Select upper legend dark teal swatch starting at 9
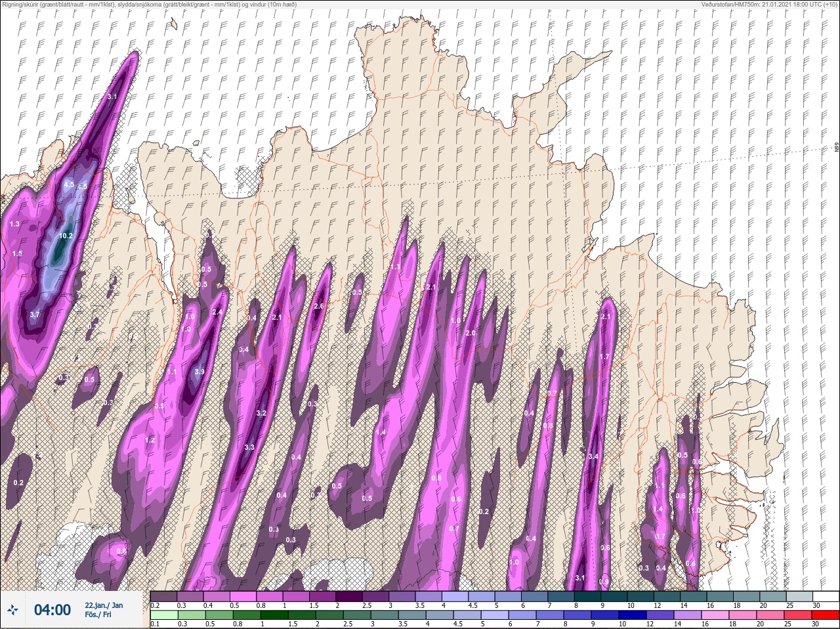840x629 pixels. pyautogui.click(x=615, y=596)
